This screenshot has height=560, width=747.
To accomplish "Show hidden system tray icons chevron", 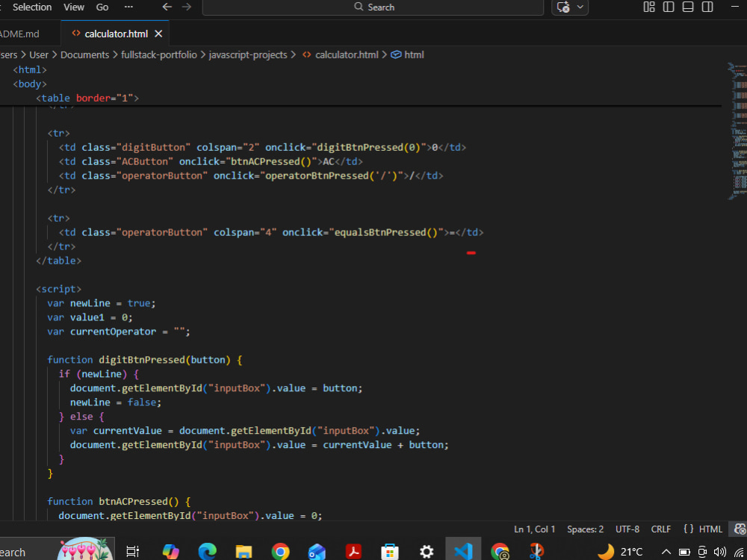I will pyautogui.click(x=666, y=552).
